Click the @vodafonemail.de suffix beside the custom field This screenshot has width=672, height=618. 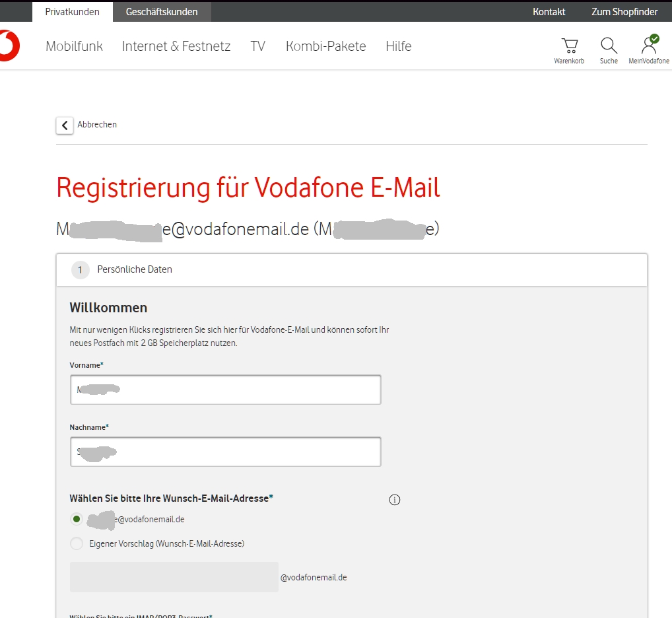(x=314, y=577)
